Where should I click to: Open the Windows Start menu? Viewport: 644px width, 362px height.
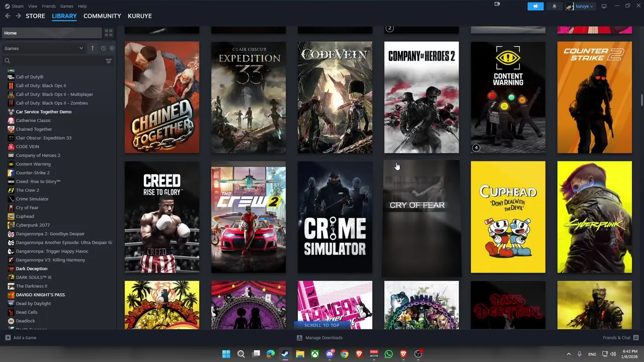pos(226,354)
